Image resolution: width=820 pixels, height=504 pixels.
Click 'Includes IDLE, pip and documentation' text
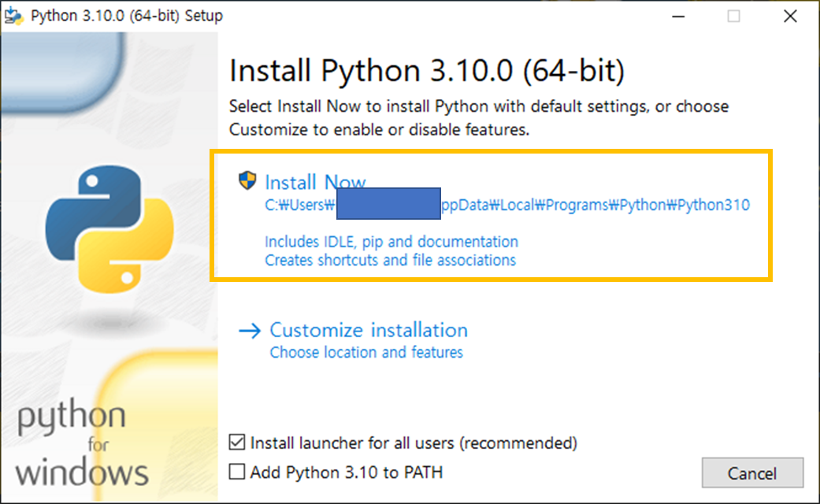(x=391, y=242)
